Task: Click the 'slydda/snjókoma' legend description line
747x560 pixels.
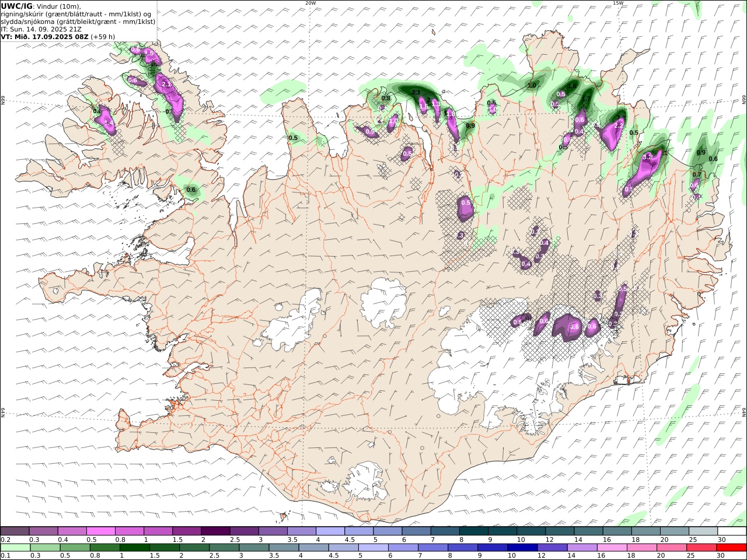Action: click(78, 21)
